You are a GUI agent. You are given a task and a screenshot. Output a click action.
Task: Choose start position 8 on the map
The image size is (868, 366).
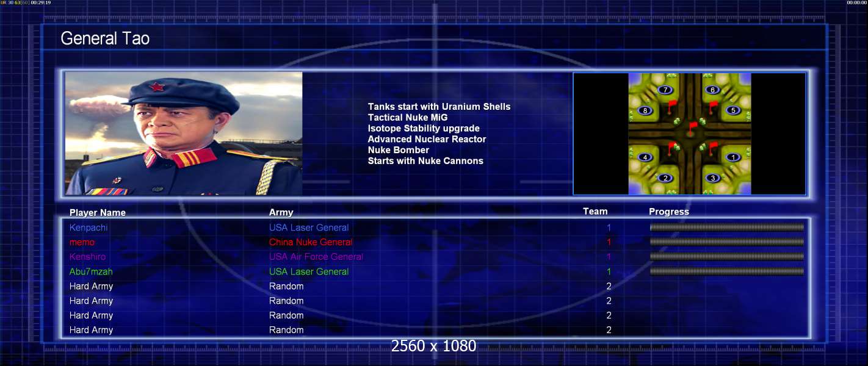645,110
